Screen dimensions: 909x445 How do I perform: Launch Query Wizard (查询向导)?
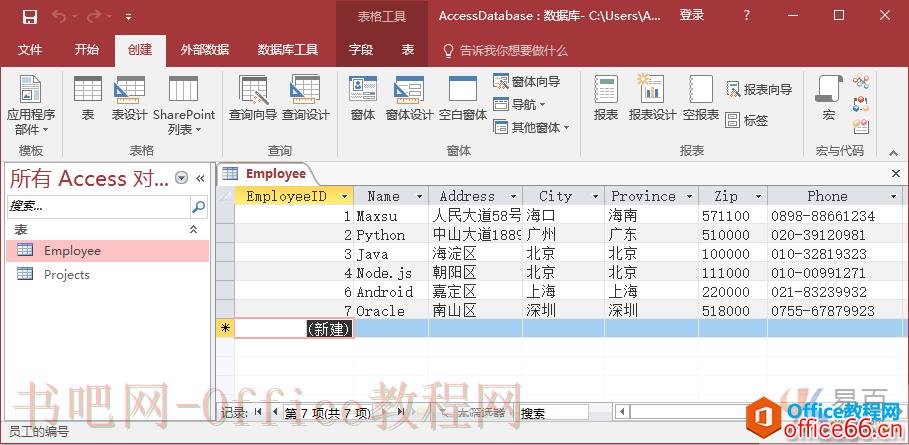[253, 99]
